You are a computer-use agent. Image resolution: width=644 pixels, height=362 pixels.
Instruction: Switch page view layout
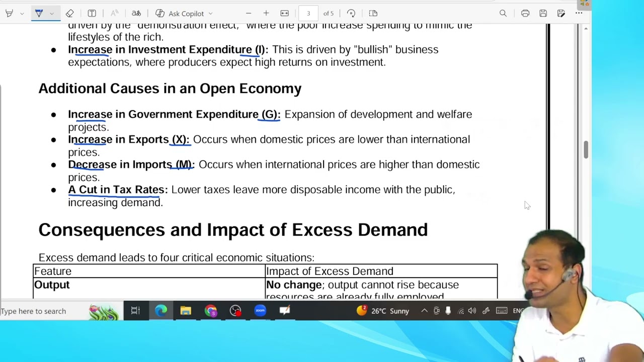pyautogui.click(x=373, y=14)
